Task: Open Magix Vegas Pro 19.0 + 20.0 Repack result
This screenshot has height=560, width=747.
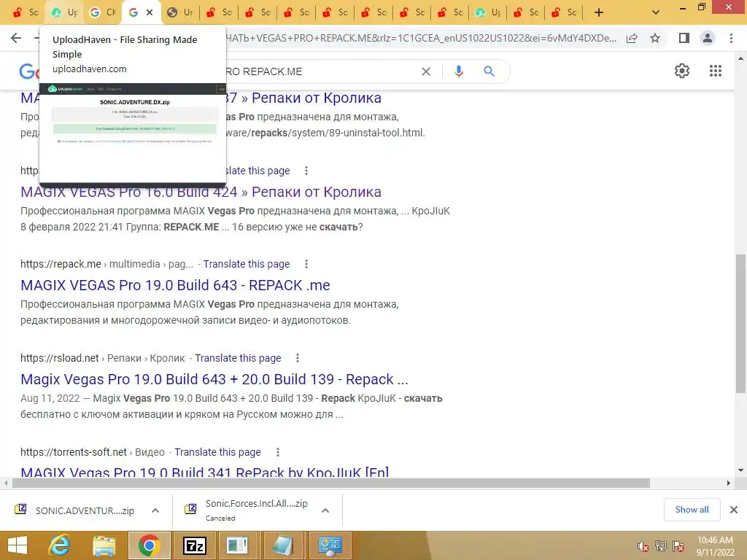Action: coord(214,379)
